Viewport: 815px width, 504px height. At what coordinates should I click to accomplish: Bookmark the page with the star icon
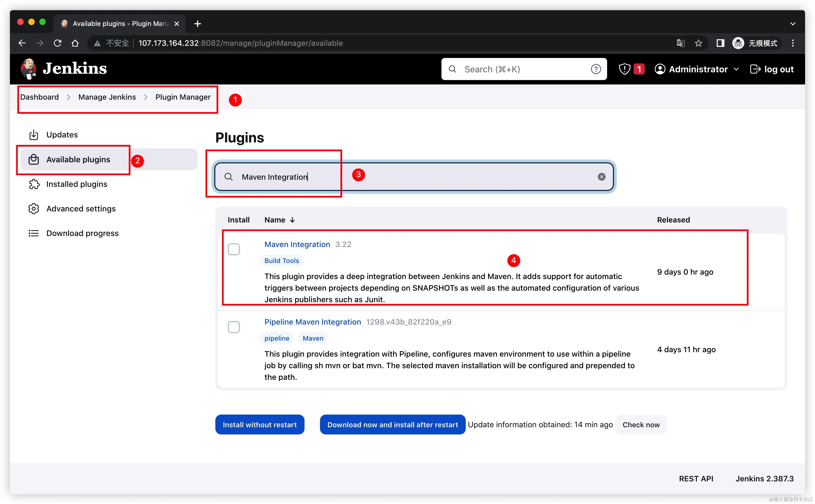pos(698,43)
